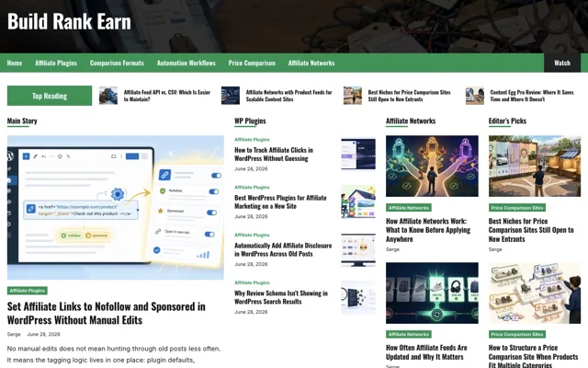Screen dimensions: 588x368
Task: Click Editor's Picks image for Best Niches article
Action: (535, 166)
